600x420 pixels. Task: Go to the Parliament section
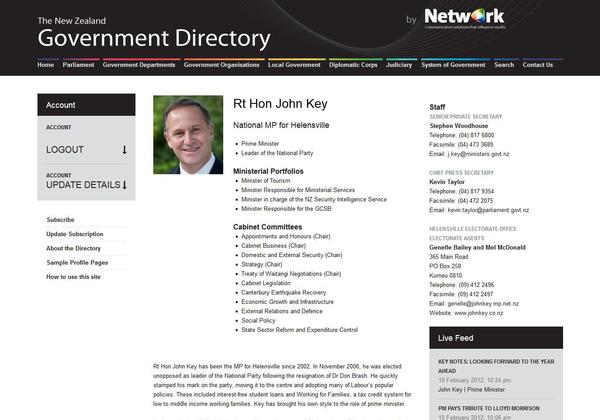(78, 65)
